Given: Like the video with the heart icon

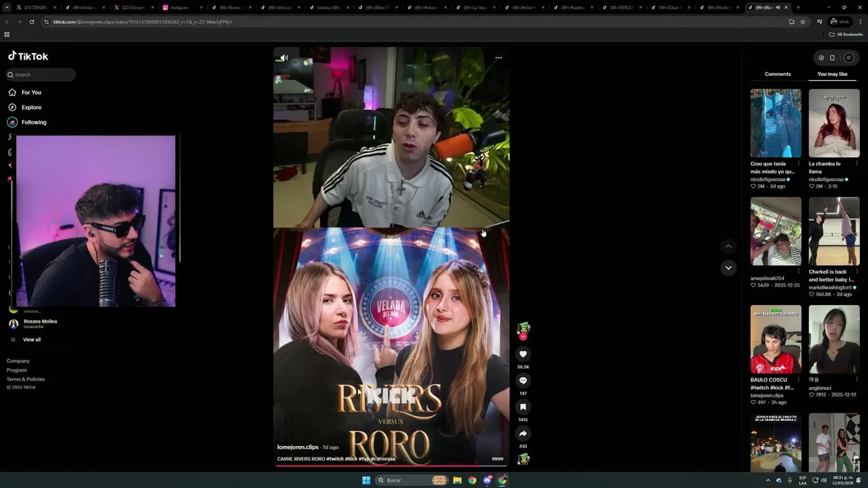Looking at the screenshot, I should pos(523,354).
